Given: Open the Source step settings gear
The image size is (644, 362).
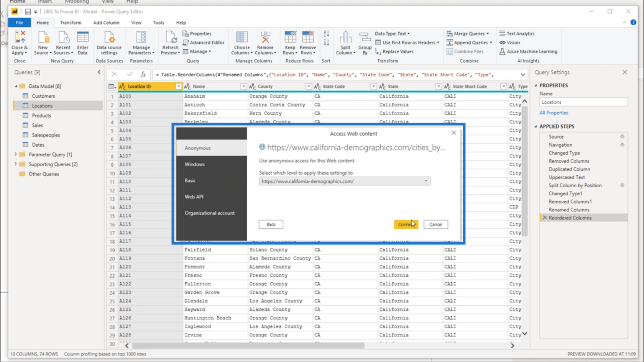Looking at the screenshot, I should coord(622,136).
